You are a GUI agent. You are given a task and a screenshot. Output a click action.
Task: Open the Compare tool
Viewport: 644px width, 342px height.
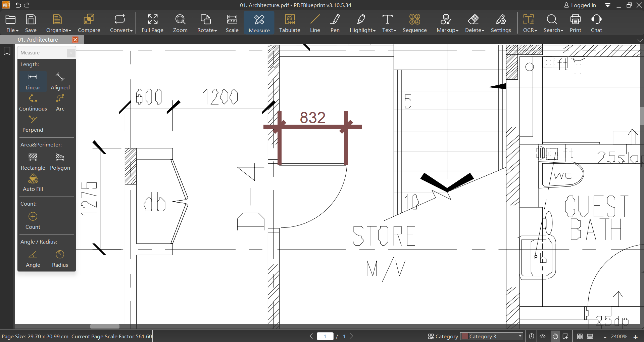point(89,23)
